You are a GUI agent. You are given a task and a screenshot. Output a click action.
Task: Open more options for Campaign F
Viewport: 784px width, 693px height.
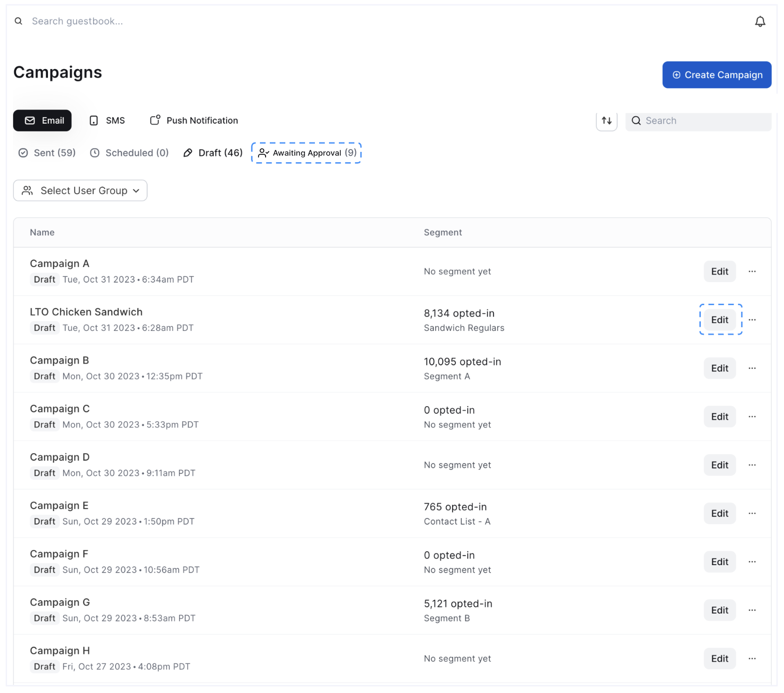pyautogui.click(x=752, y=562)
